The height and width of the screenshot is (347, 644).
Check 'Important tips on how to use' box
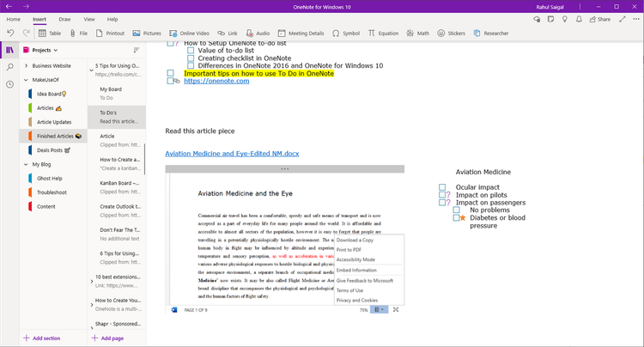171,73
